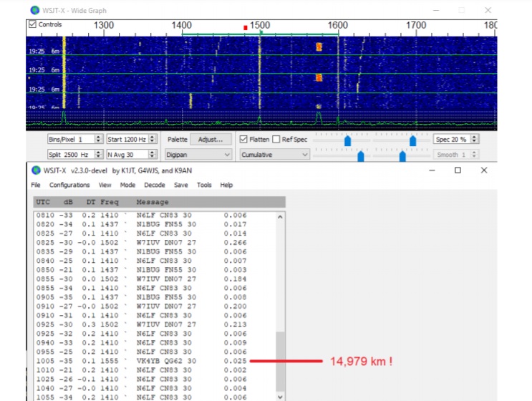
Task: Open the Help menu
Action: pos(226,185)
